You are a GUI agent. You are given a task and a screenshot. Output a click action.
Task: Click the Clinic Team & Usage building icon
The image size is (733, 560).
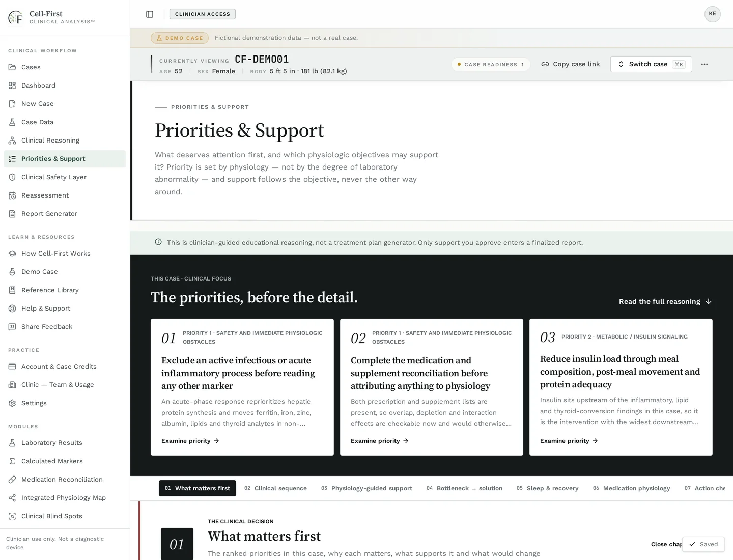12,385
